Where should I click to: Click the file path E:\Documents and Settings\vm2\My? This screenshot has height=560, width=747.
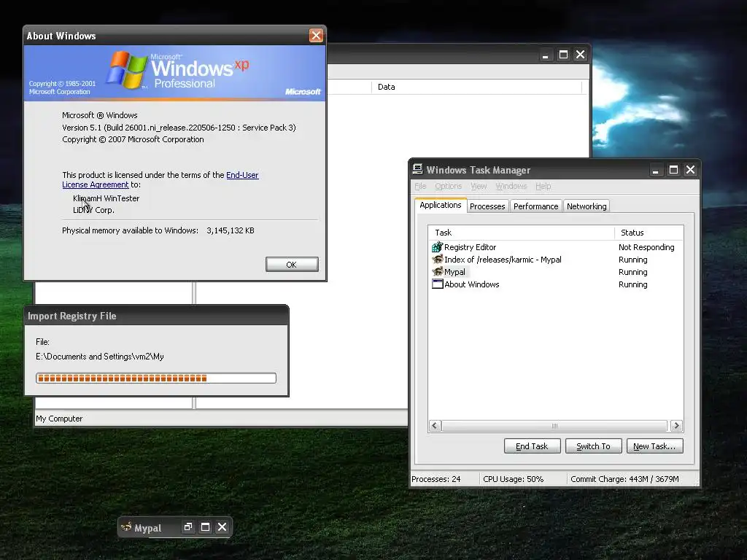pyautogui.click(x=99, y=357)
